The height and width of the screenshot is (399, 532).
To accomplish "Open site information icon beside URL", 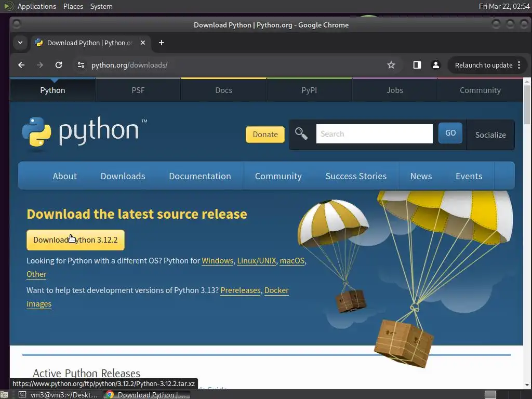I will click(x=81, y=65).
